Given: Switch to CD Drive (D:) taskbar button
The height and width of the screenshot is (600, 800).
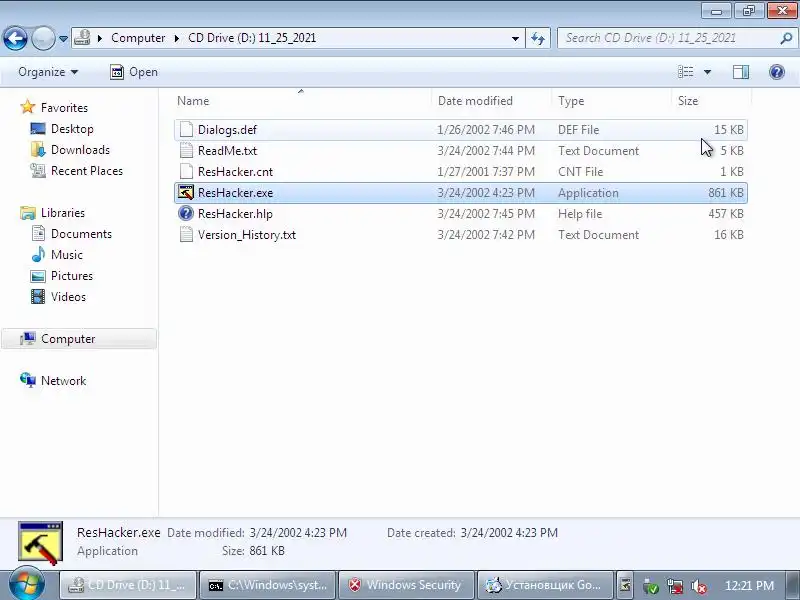Looking at the screenshot, I should (x=128, y=585).
